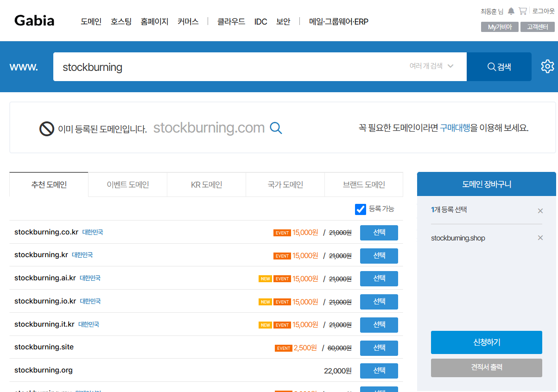Click the stockburning.ai.kr domain name
This screenshot has width=558, height=392.
[45, 278]
